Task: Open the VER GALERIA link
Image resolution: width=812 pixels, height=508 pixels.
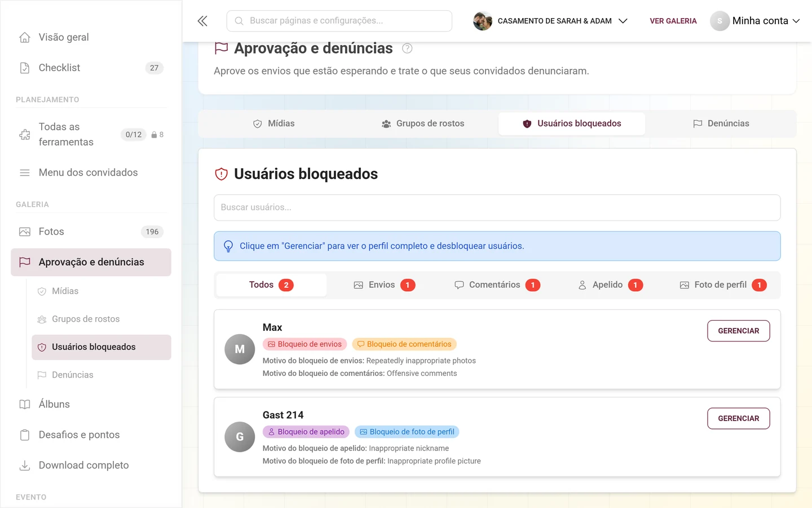Action: (673, 21)
